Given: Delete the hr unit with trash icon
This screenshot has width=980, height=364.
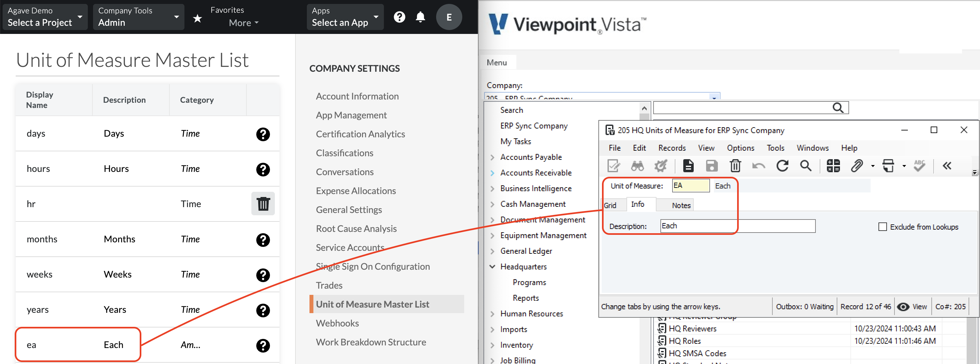Looking at the screenshot, I should coord(263,204).
